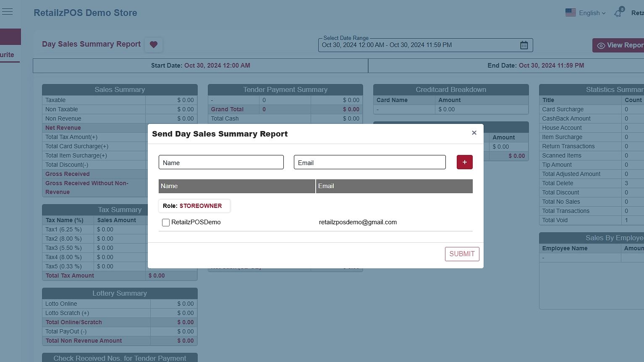Select the Favourite sidebar tab
The image size is (644, 362).
8,55
